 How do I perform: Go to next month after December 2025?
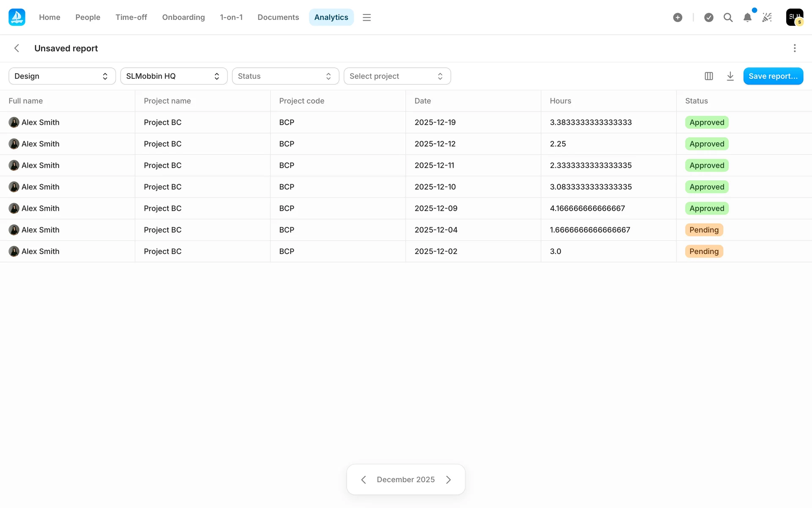pos(448,480)
